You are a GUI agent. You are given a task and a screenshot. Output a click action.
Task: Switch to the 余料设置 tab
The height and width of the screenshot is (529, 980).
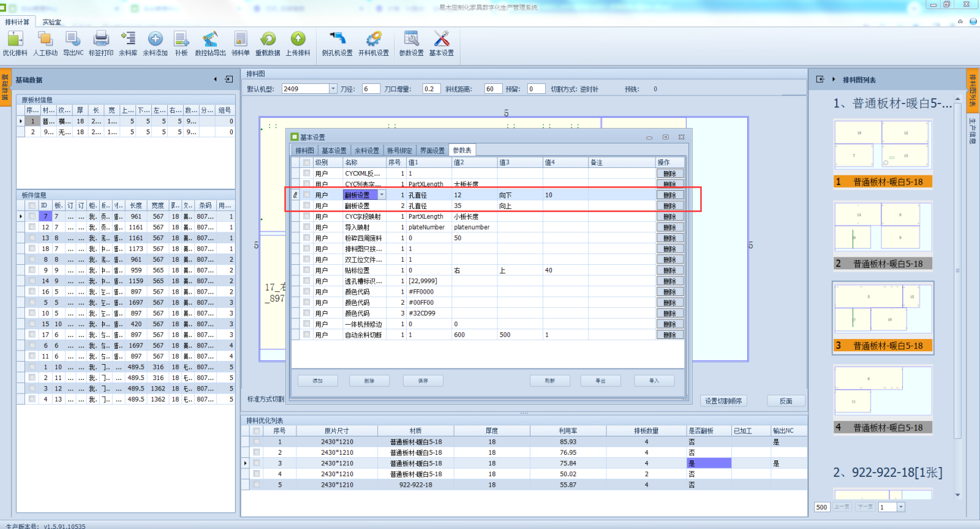point(367,151)
